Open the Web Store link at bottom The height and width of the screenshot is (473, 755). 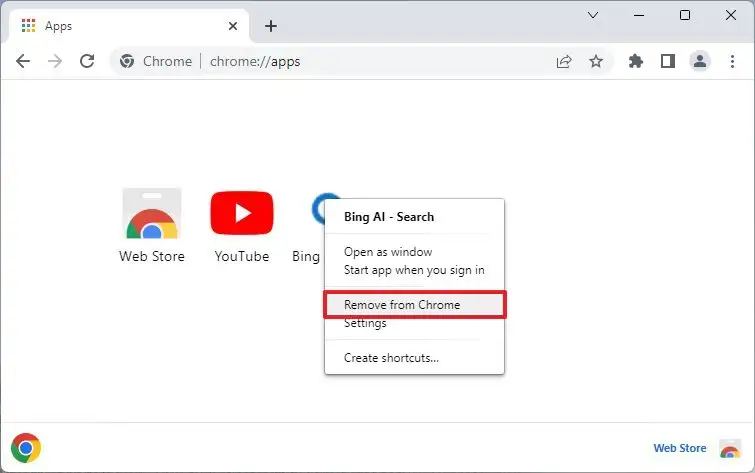pyautogui.click(x=679, y=448)
